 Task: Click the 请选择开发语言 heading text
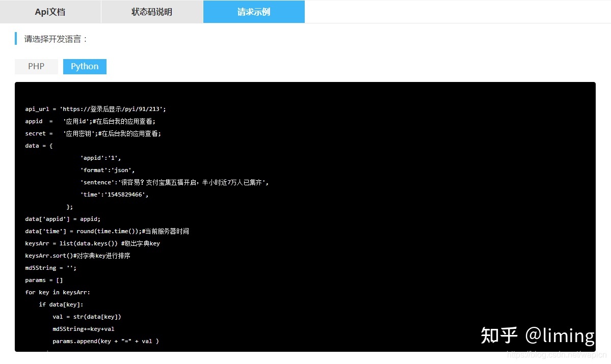point(56,39)
